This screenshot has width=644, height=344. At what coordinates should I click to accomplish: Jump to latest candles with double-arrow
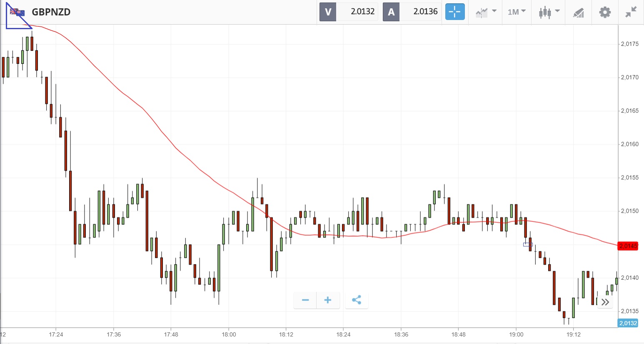tap(605, 302)
